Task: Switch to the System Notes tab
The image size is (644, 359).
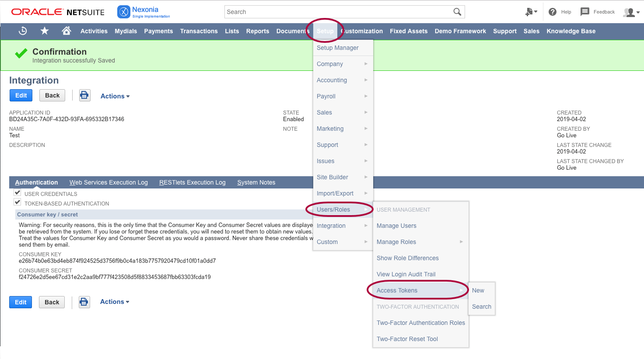Action: tap(256, 182)
